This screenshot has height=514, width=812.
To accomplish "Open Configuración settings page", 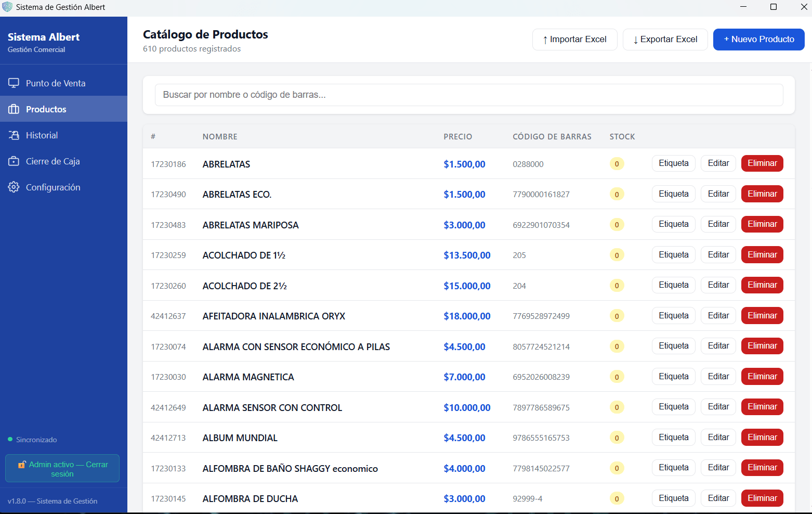I will click(63, 187).
